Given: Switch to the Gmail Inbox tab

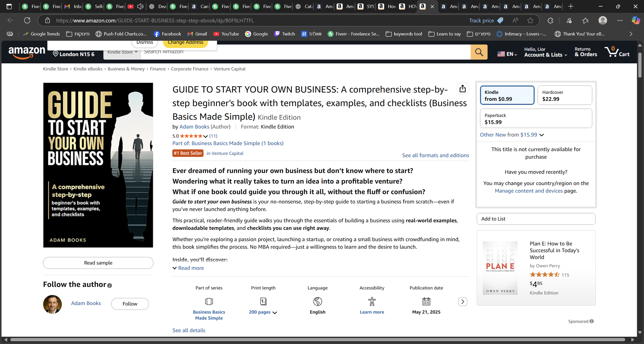Looking at the screenshot, I should pos(73,7).
